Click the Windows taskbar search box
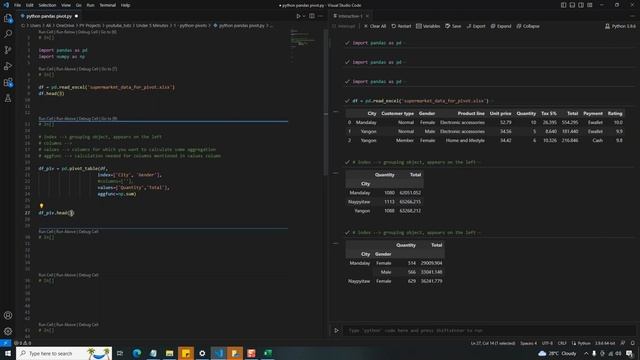Image resolution: width=640 pixels, height=360 pixels. pos(64,353)
